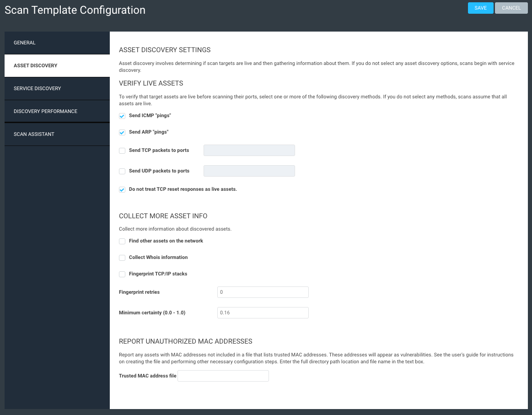Image resolution: width=532 pixels, height=415 pixels.
Task: Go to Scan Assistant tab
Action: (x=57, y=134)
